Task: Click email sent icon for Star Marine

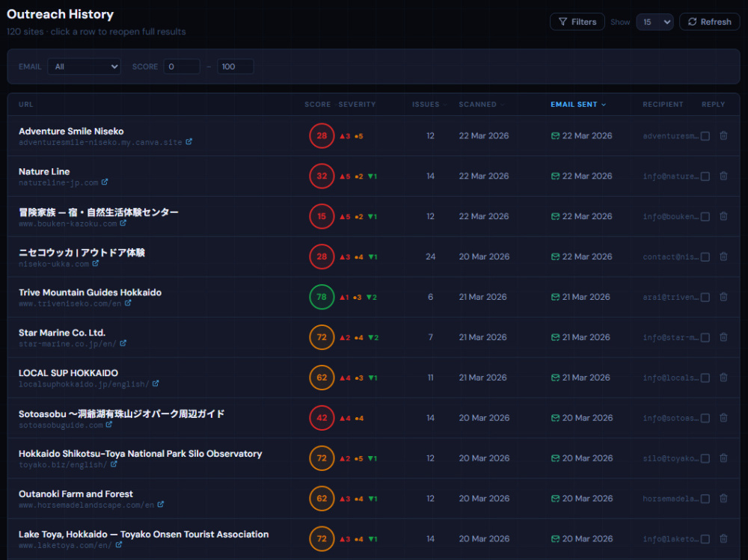Action: 555,337
